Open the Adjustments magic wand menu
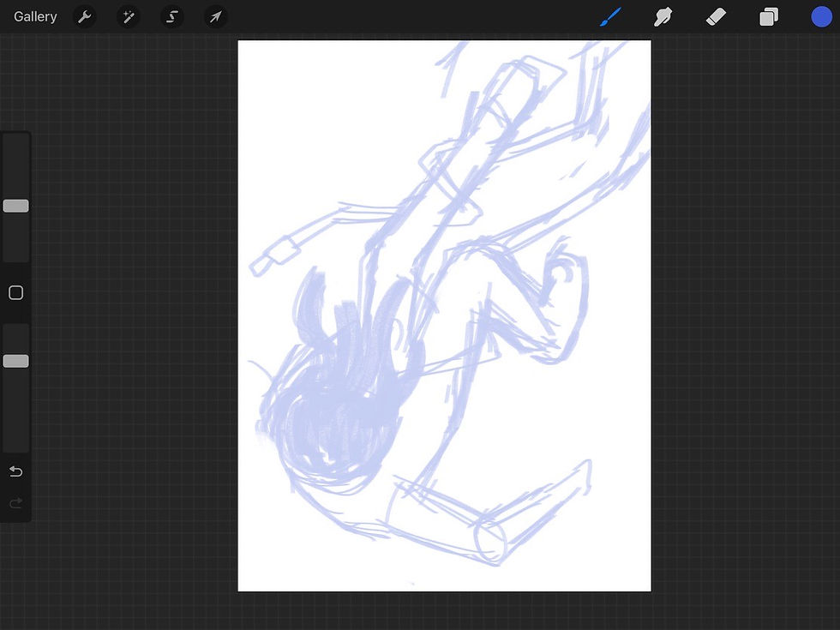This screenshot has width=840, height=630. coord(128,17)
